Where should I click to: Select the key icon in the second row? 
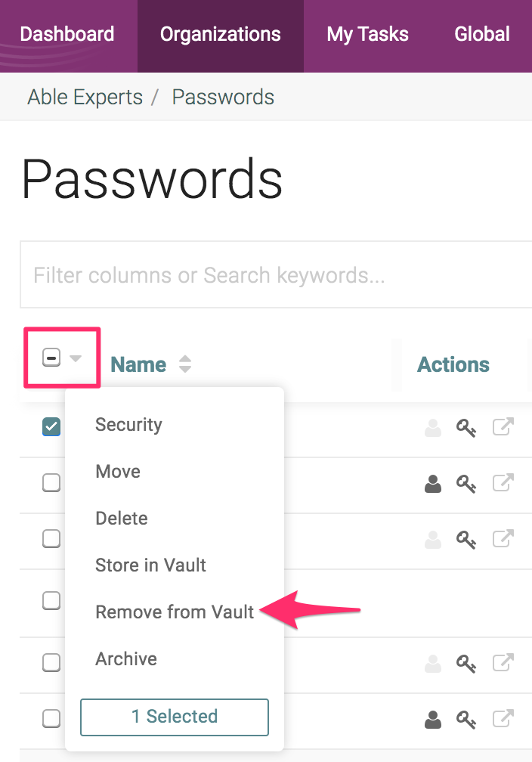[466, 485]
